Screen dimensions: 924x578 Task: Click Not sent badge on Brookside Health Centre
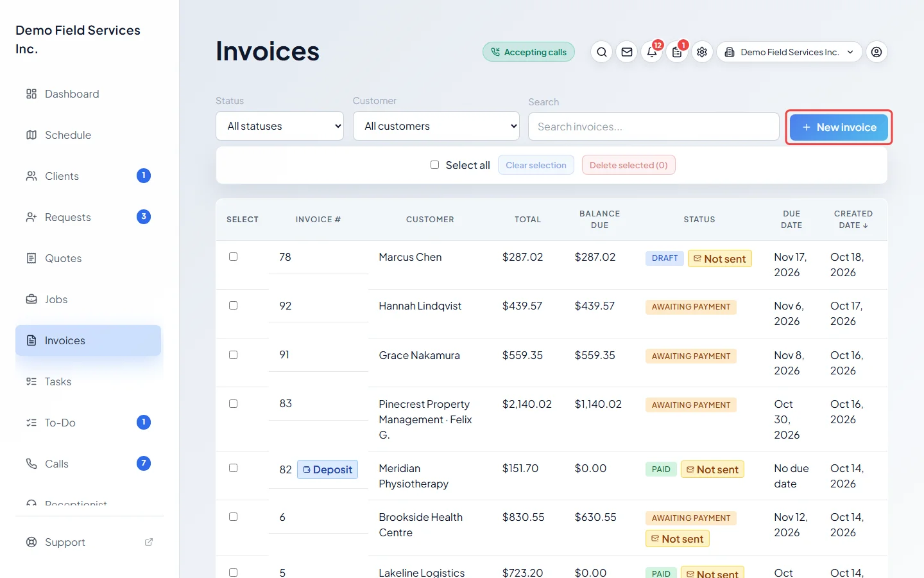678,539
